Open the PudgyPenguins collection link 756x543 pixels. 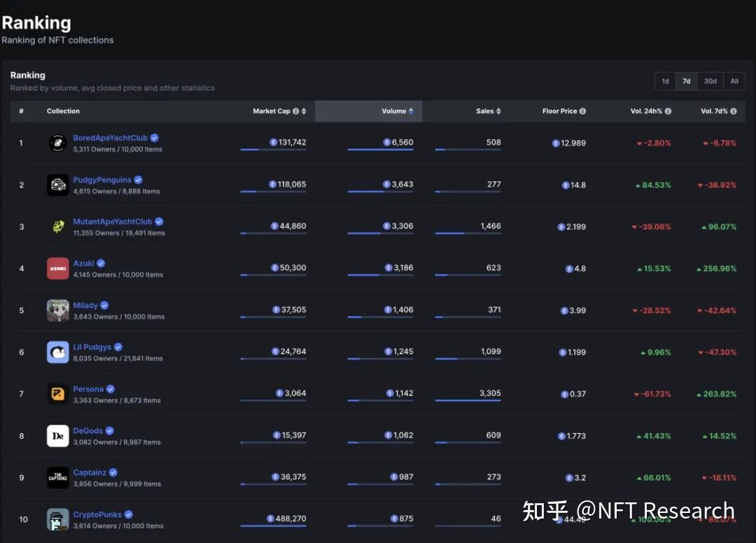[x=102, y=180]
